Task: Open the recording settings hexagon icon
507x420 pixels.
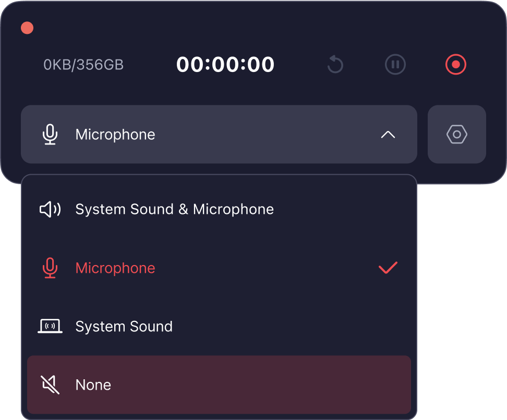Action: tap(456, 134)
